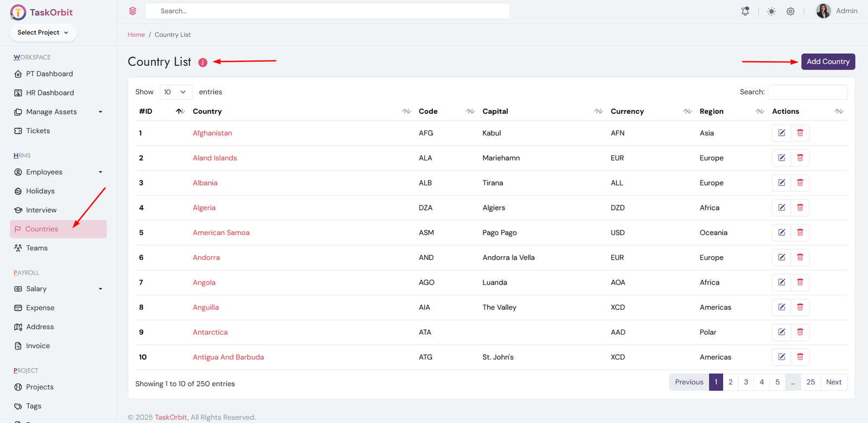This screenshot has height=423, width=868.
Task: Click in the table Search field
Action: coord(807,92)
